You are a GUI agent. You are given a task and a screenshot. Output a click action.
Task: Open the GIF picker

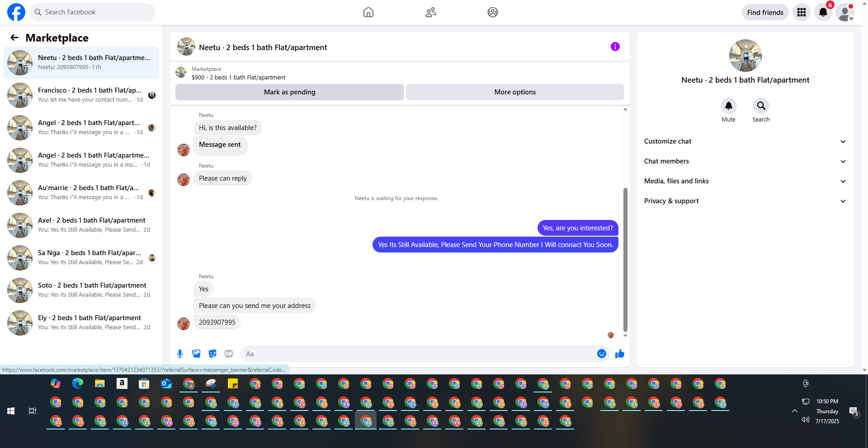[x=229, y=354]
